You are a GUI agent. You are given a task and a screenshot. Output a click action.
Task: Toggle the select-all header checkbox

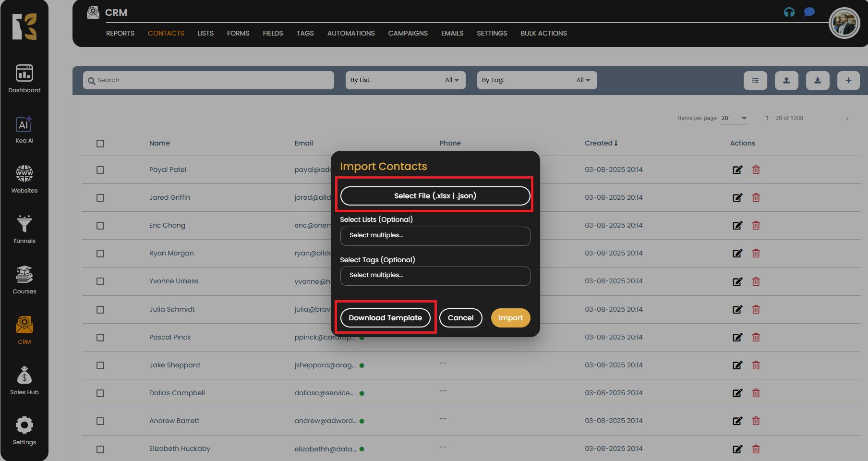click(100, 144)
